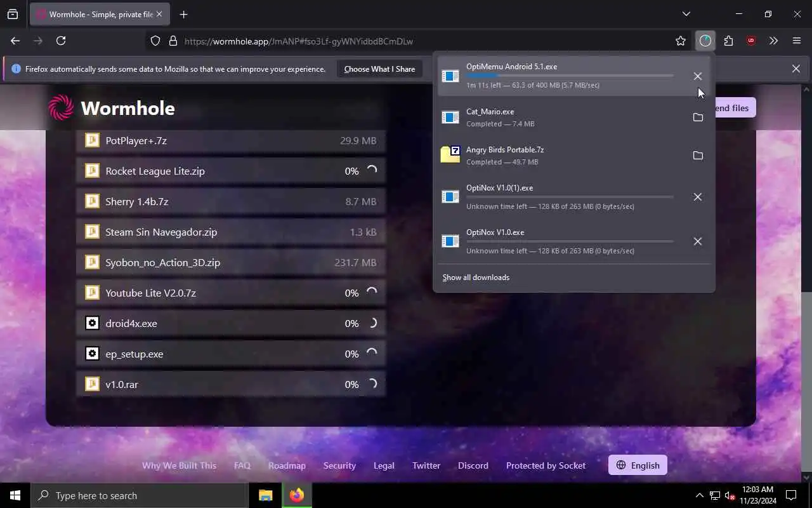Image resolution: width=812 pixels, height=508 pixels.
Task: Open containing folder for Angry Birds Portable.7z
Action: (x=698, y=156)
